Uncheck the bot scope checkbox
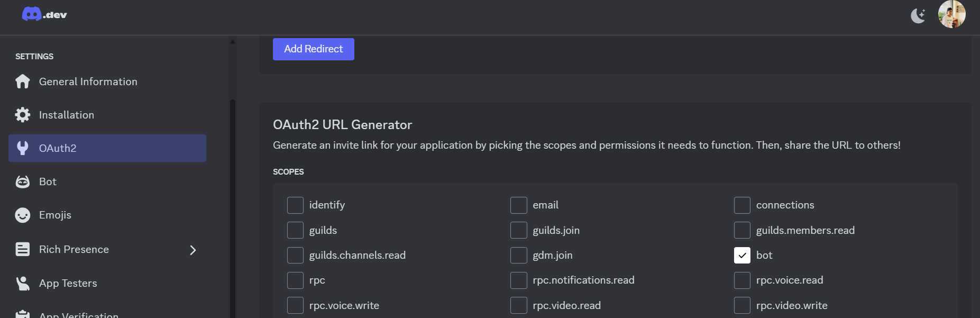The height and width of the screenshot is (318, 980). 742,255
